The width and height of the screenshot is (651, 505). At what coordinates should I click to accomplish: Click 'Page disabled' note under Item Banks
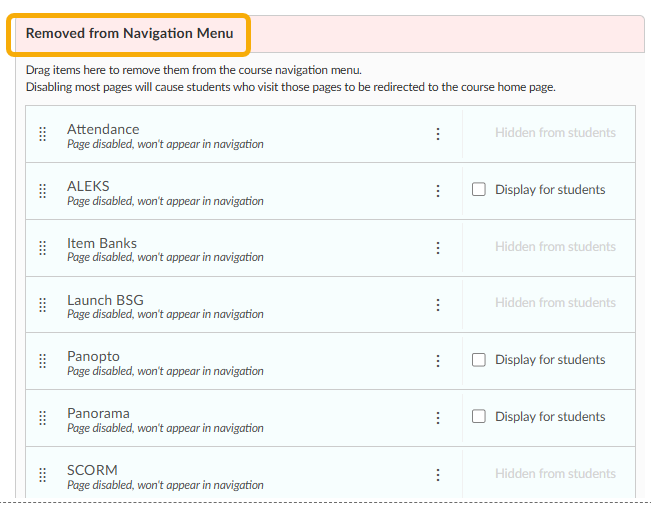165,257
